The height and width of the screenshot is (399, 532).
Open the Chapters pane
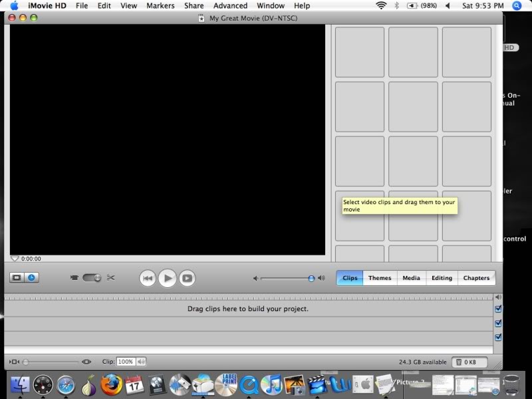click(x=476, y=278)
